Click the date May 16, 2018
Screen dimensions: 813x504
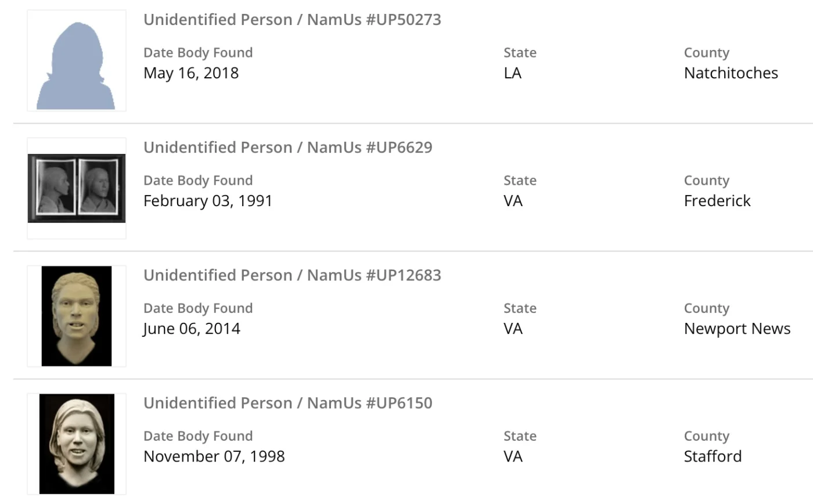coord(191,73)
